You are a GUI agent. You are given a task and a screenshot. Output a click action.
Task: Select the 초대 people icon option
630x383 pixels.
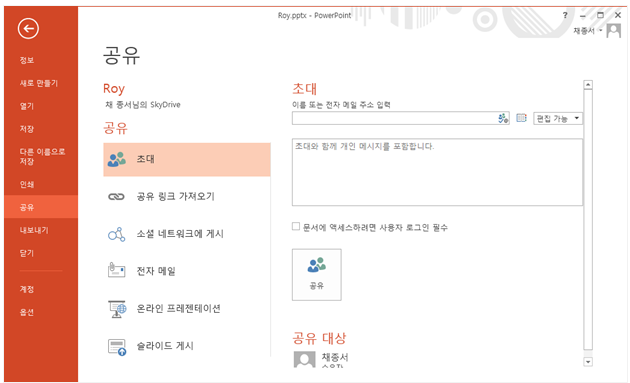[x=117, y=160]
